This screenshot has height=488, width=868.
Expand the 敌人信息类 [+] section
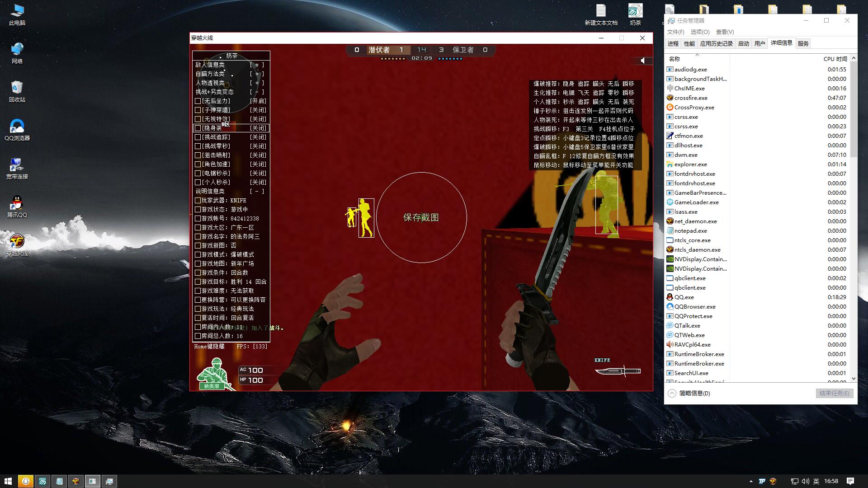(257, 65)
